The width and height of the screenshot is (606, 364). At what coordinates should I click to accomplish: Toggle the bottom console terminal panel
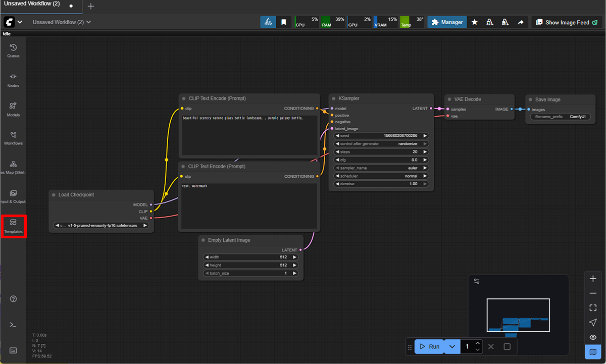13,324
